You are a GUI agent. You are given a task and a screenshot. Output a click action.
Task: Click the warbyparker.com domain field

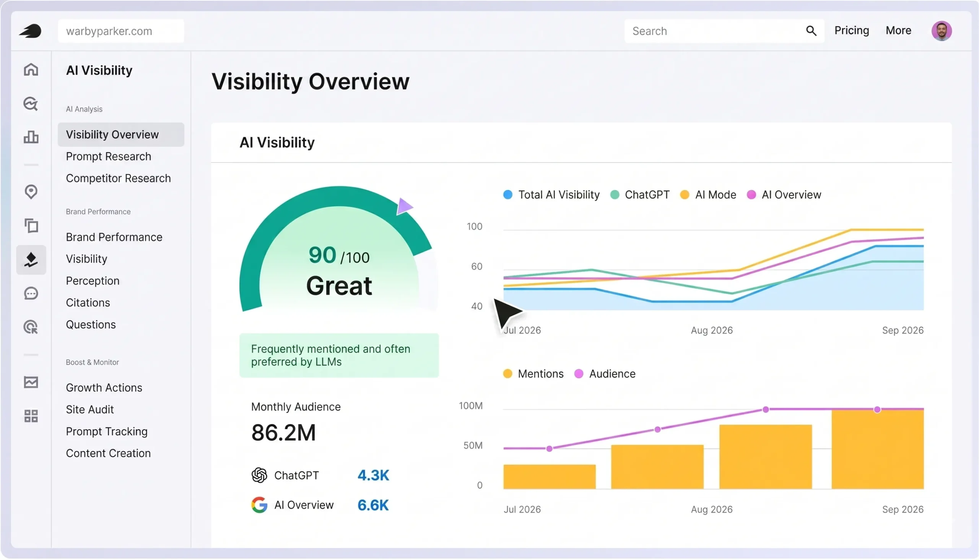point(121,31)
